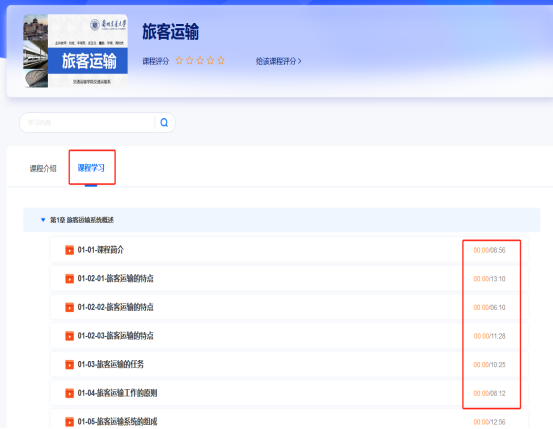Click play icon for 01-04-旅客运输工作的原则
Viewport: 553px width, 429px height.
click(x=69, y=393)
